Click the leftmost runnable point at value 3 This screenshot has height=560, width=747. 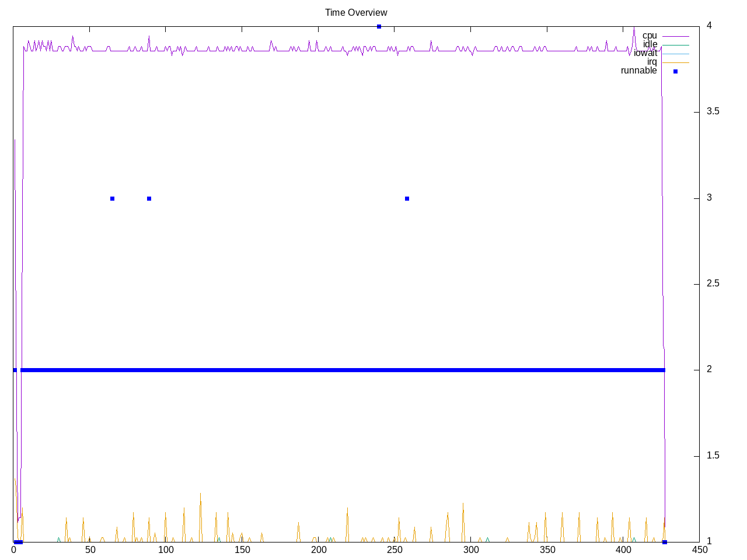(112, 198)
